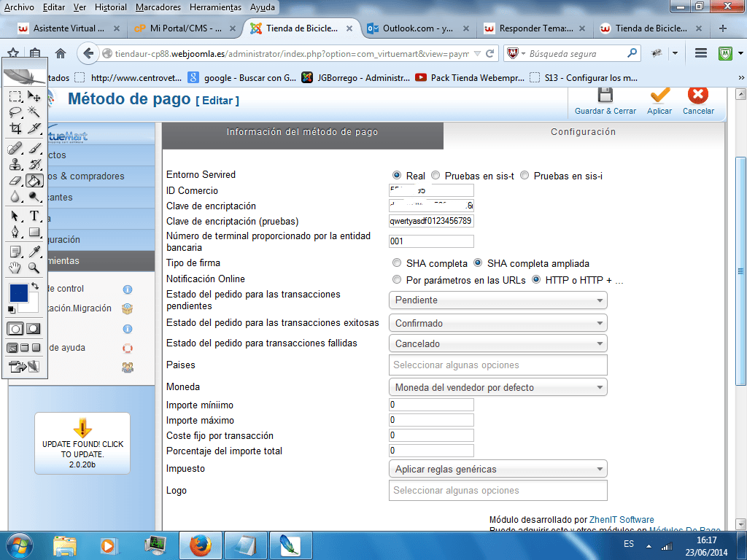Switch to Configuración tab

tap(583, 132)
